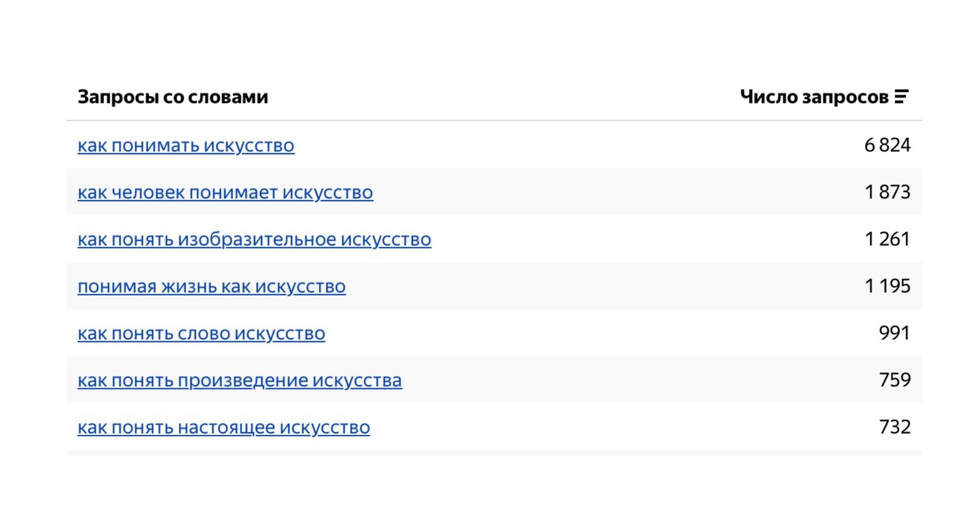Click the 'Запросы со словами' column header
Screen dimensions: 980x516
tap(173, 97)
